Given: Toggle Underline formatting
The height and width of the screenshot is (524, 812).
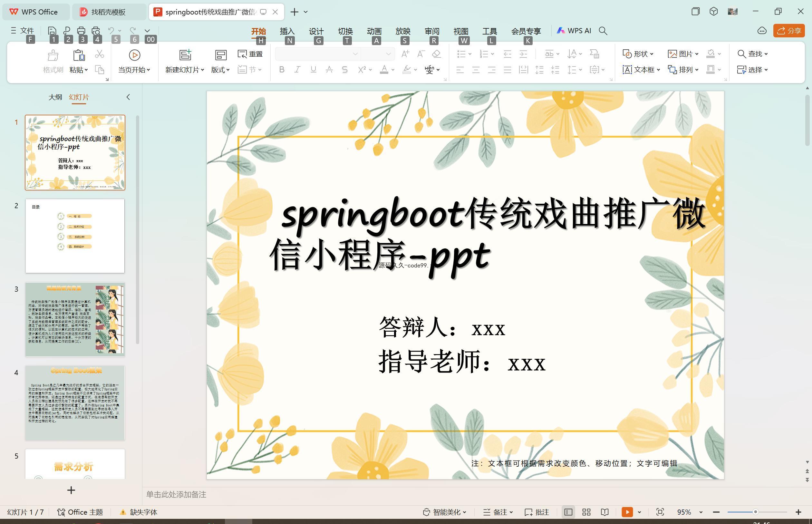Looking at the screenshot, I should 313,70.
